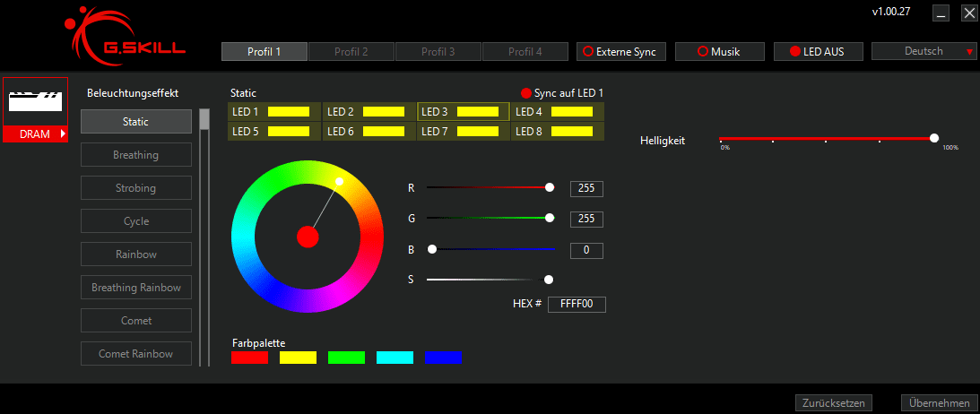Select the Comet lighting effect
This screenshot has width=980, height=414.
pyautogui.click(x=135, y=320)
